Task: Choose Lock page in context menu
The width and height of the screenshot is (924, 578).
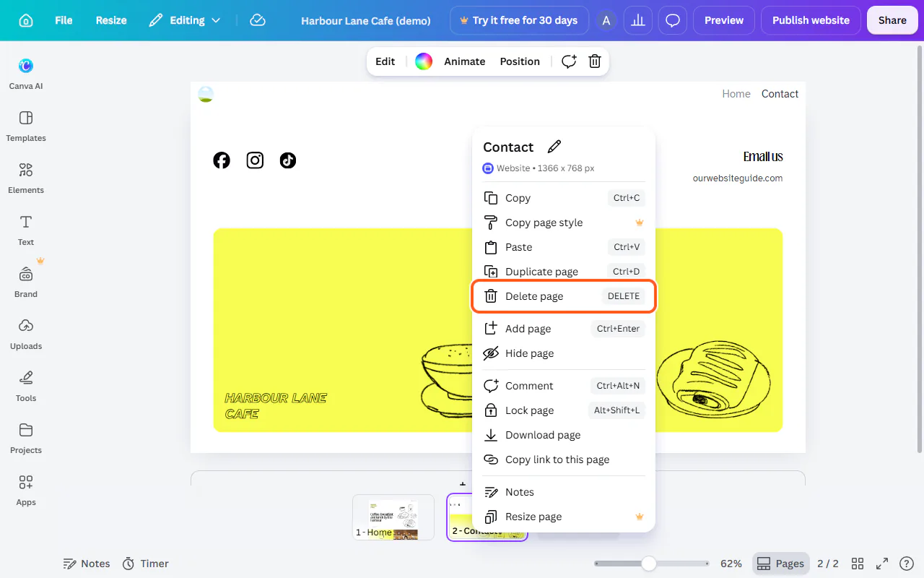Action: coord(564,410)
